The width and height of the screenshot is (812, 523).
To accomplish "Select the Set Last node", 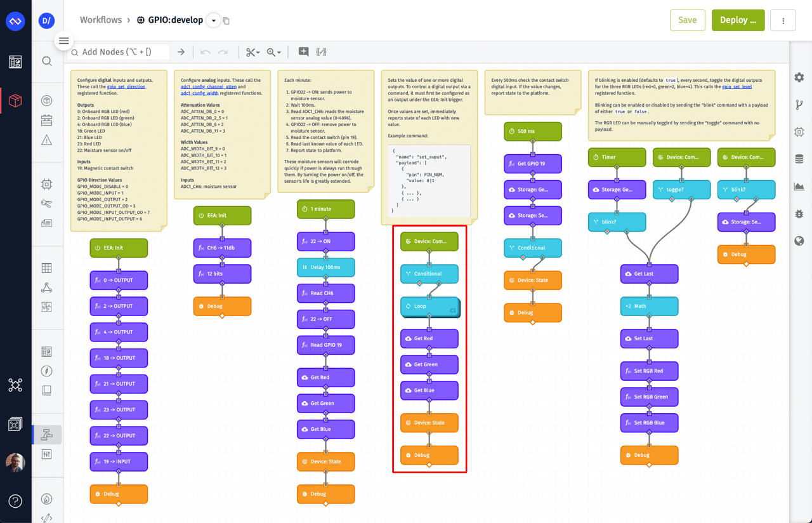I will [x=649, y=338].
